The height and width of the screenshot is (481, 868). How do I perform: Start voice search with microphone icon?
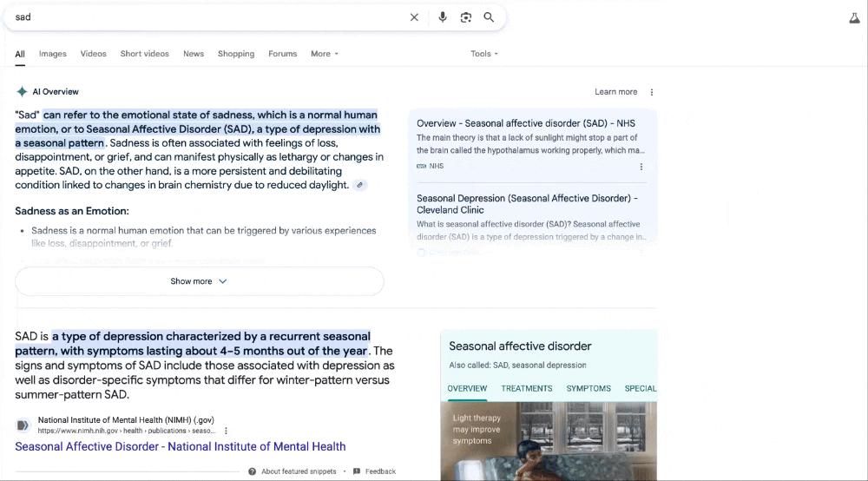coord(443,17)
